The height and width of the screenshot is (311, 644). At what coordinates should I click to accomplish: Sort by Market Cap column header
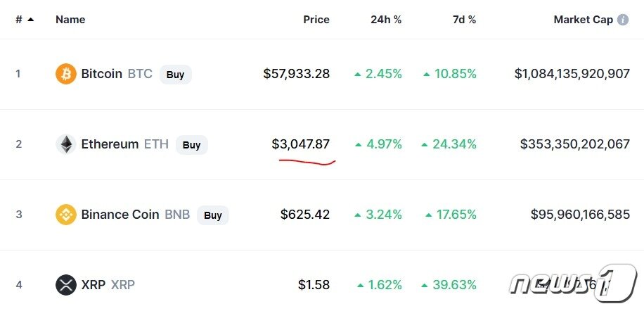coord(583,20)
